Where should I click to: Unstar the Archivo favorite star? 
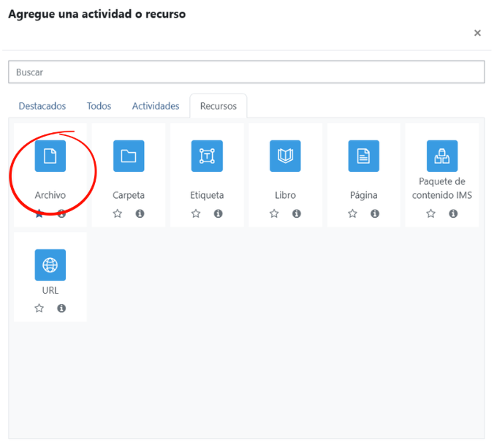click(39, 213)
